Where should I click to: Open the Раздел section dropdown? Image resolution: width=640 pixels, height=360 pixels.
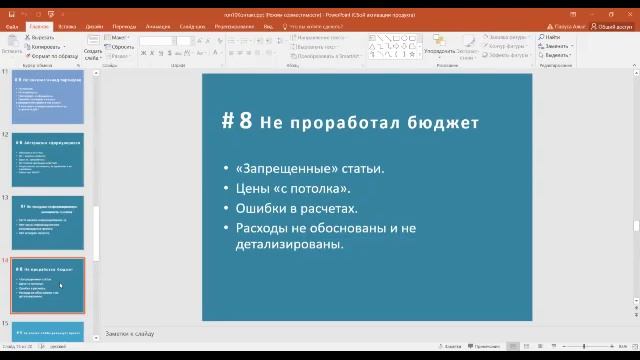point(118,56)
